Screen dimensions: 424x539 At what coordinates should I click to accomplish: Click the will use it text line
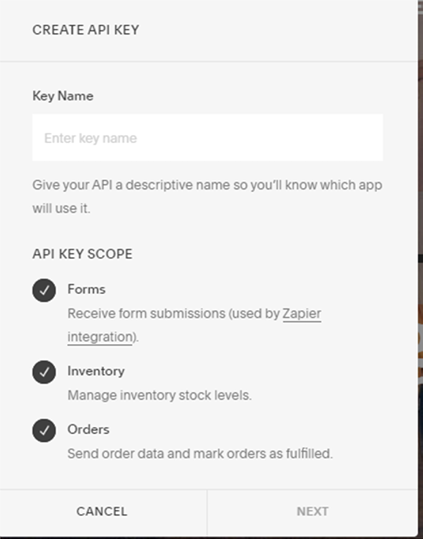tap(61, 208)
